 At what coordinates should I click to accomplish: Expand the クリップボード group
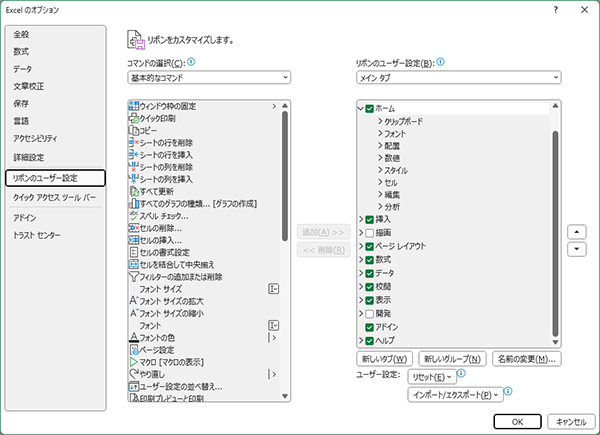pyautogui.click(x=380, y=121)
